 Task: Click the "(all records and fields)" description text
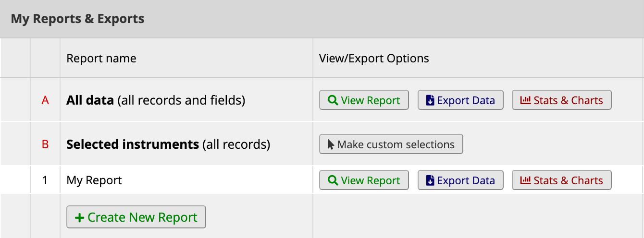[181, 100]
